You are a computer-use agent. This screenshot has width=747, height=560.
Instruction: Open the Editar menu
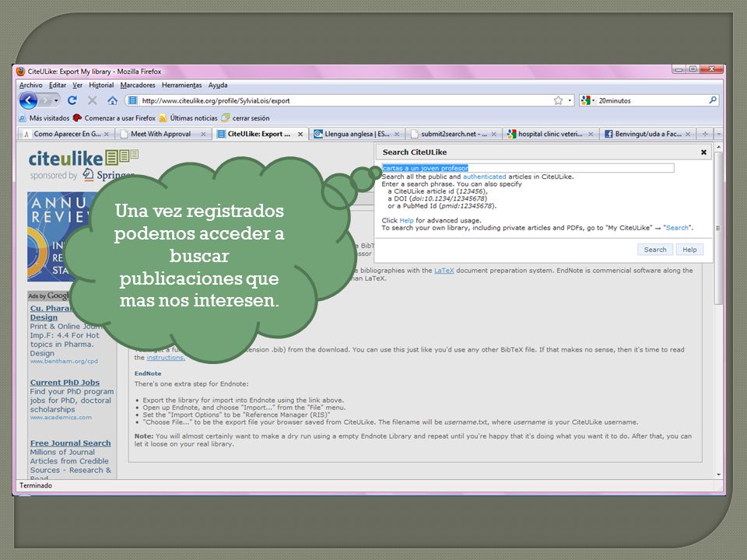point(58,86)
